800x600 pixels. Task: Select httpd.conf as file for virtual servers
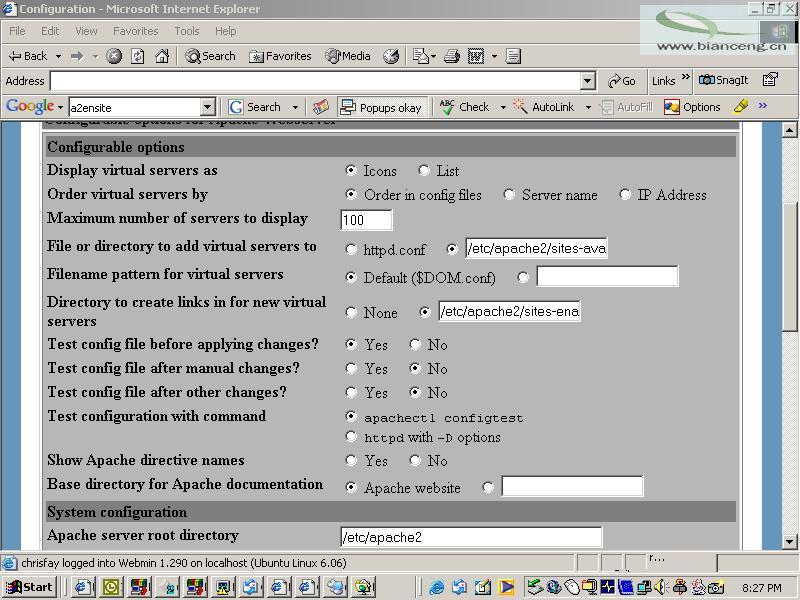351,249
